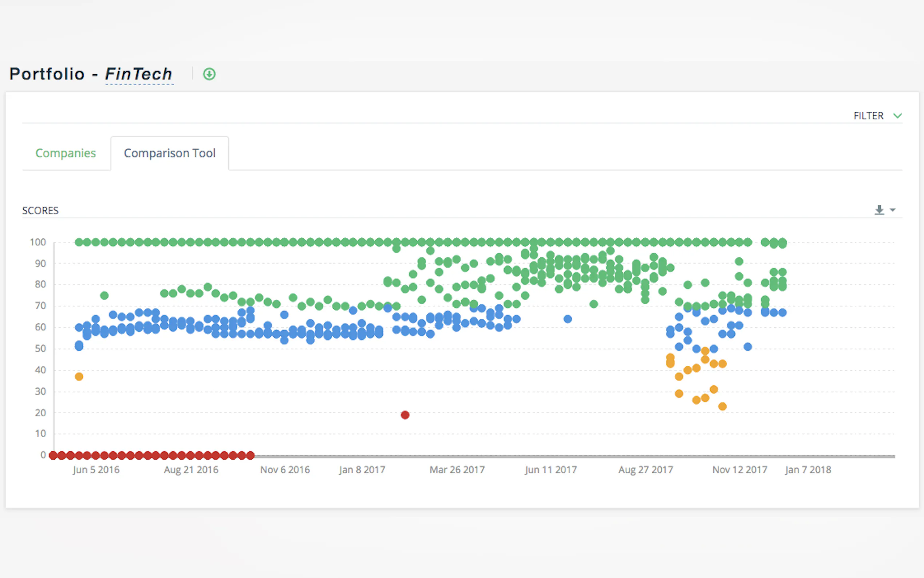
Task: Edit the FinTech portfolio name
Action: 139,74
